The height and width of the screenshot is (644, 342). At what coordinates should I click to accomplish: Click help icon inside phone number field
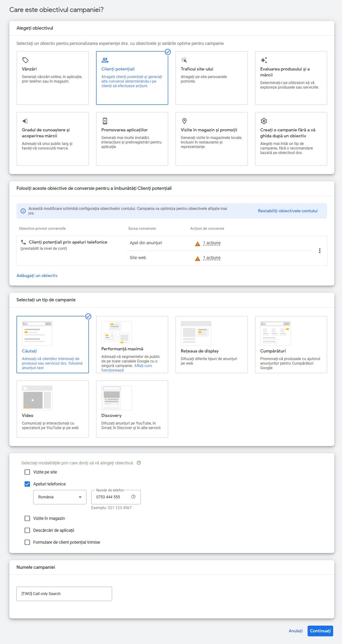[x=133, y=497]
